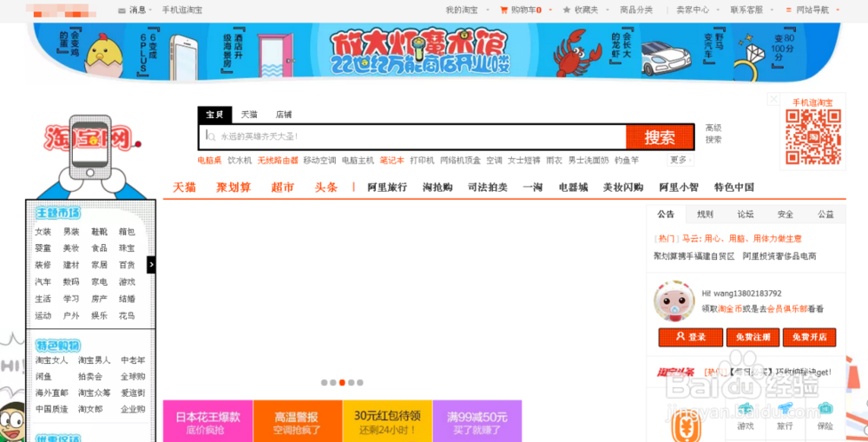Select the 宝贝 search tab

214,115
